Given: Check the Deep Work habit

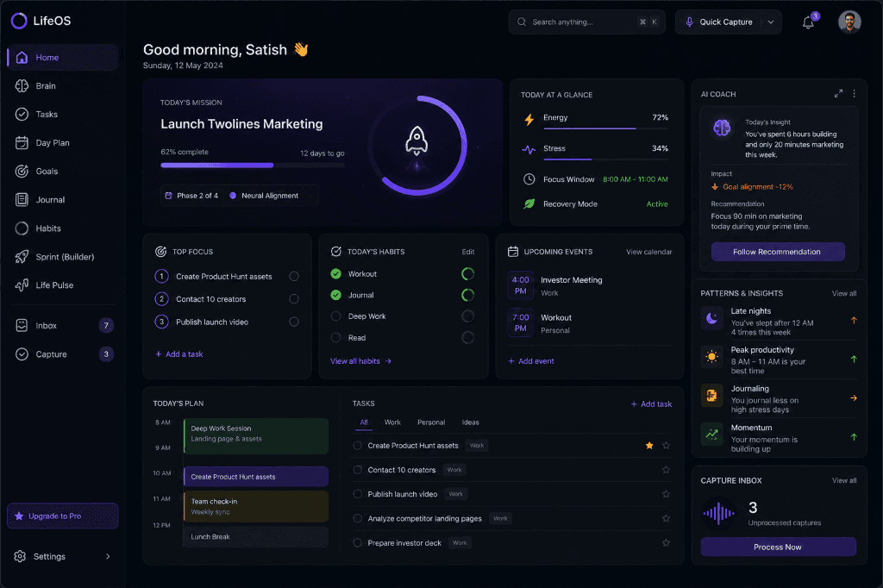Looking at the screenshot, I should (335, 316).
